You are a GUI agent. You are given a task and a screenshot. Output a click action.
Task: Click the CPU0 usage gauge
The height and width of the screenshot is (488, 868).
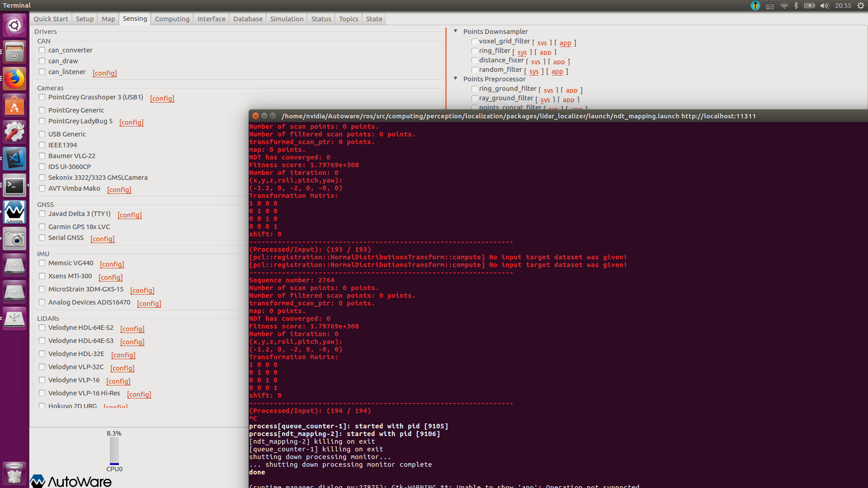click(114, 450)
